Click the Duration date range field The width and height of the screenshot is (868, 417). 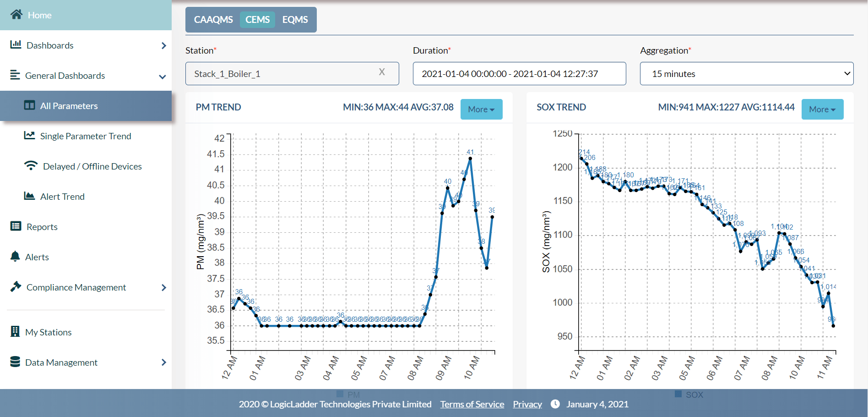(519, 73)
